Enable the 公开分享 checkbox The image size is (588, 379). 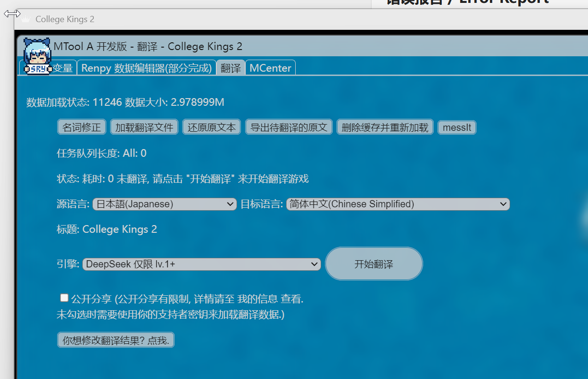[64, 298]
